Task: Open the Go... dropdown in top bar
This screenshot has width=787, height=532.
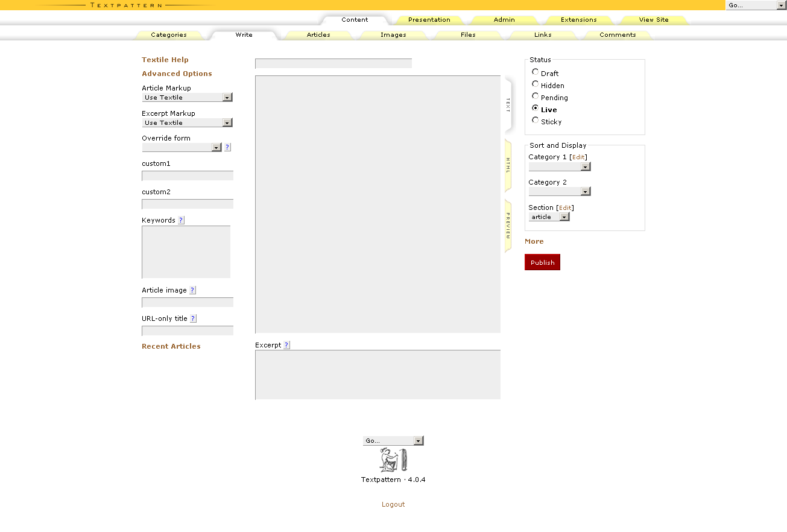Action: pos(756,5)
